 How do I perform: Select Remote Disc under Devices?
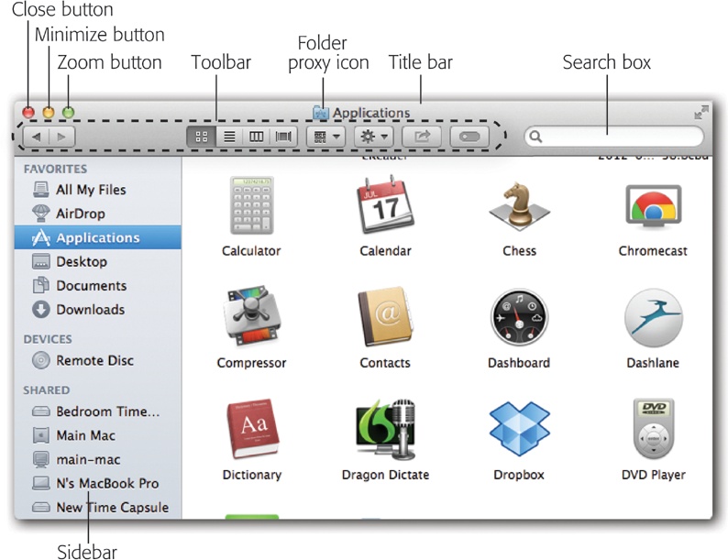click(98, 360)
